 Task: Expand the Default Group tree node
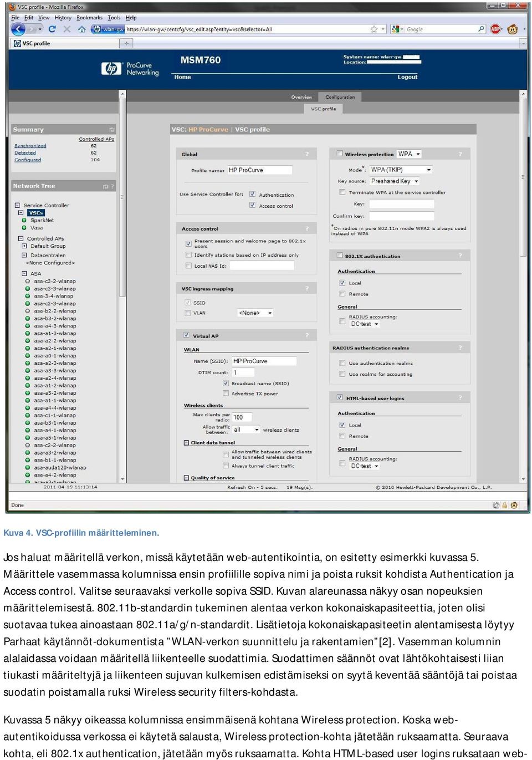[24, 246]
